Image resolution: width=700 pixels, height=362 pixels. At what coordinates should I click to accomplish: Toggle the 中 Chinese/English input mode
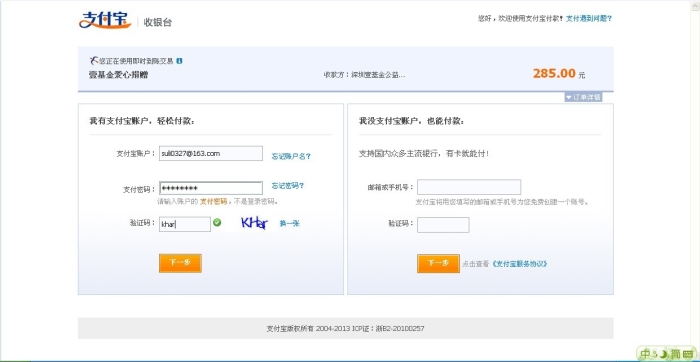click(646, 354)
